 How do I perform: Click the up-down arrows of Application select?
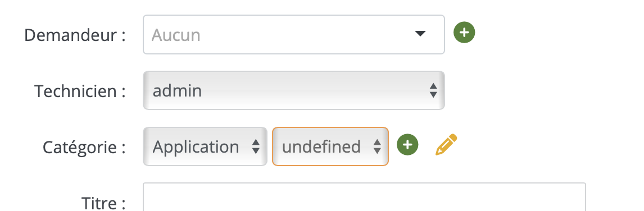[256, 146]
